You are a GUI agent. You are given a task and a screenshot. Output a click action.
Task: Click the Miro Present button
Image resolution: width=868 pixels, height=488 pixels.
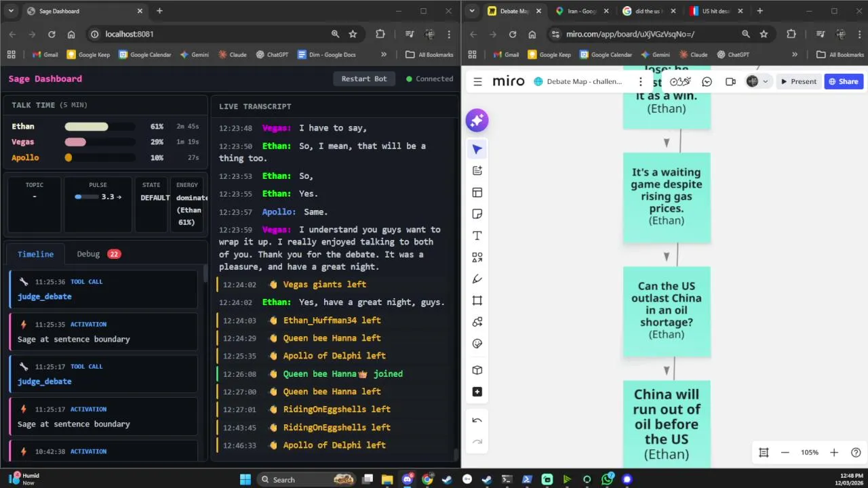pyautogui.click(x=799, y=81)
